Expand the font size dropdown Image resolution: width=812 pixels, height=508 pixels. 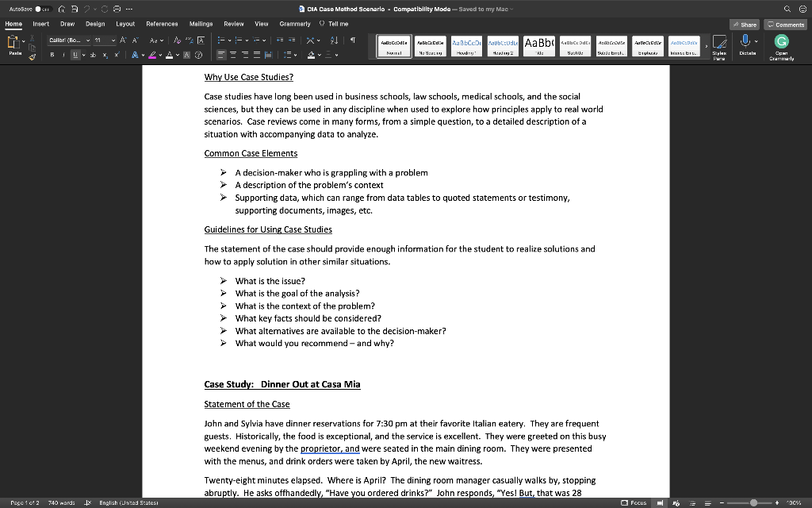coord(113,40)
